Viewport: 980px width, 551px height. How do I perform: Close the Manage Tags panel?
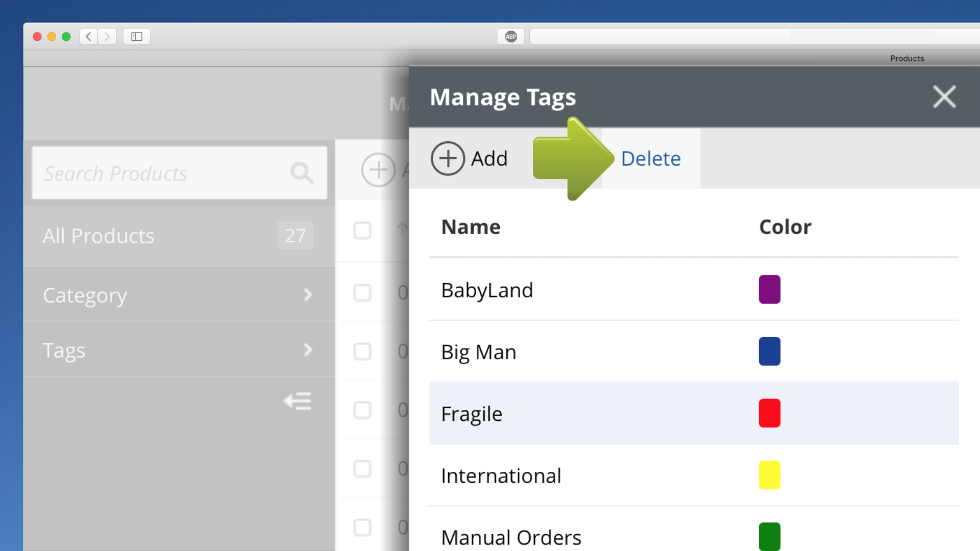[944, 96]
